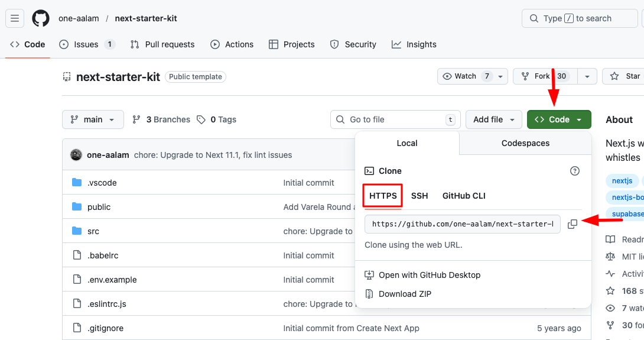Select the SSH clone option
This screenshot has height=340, width=644.
pyautogui.click(x=419, y=196)
